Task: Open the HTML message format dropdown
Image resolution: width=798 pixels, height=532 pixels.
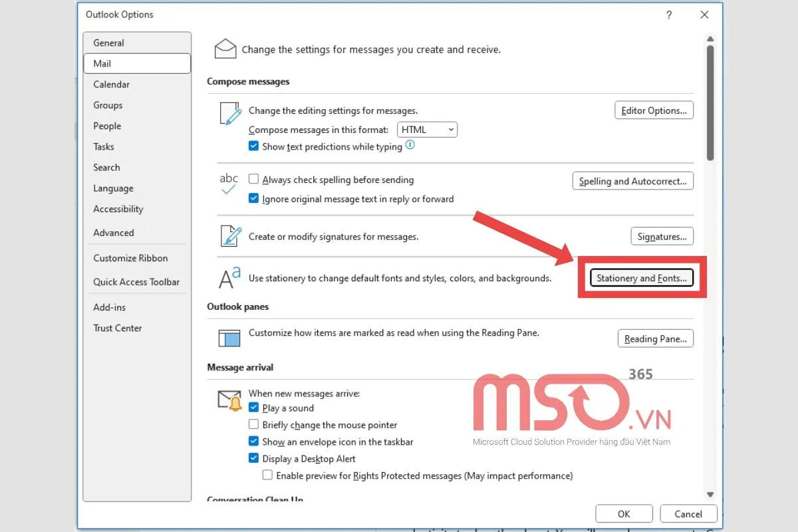Action: point(427,130)
